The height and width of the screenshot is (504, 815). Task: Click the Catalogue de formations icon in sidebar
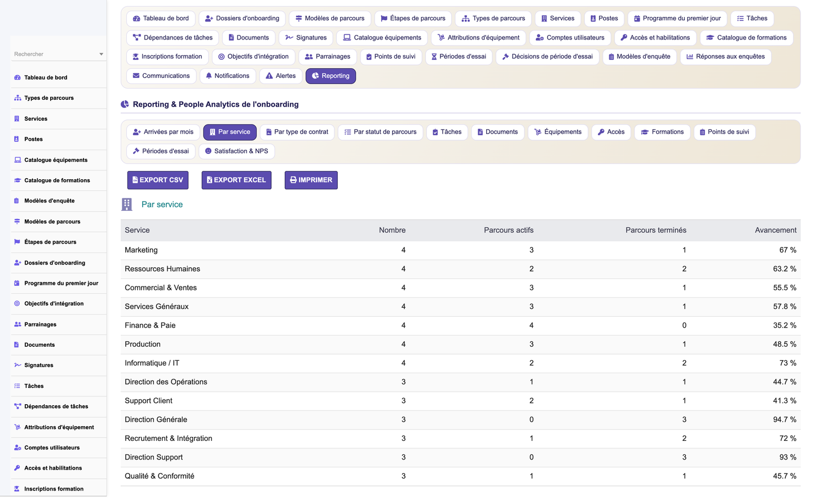click(x=17, y=180)
